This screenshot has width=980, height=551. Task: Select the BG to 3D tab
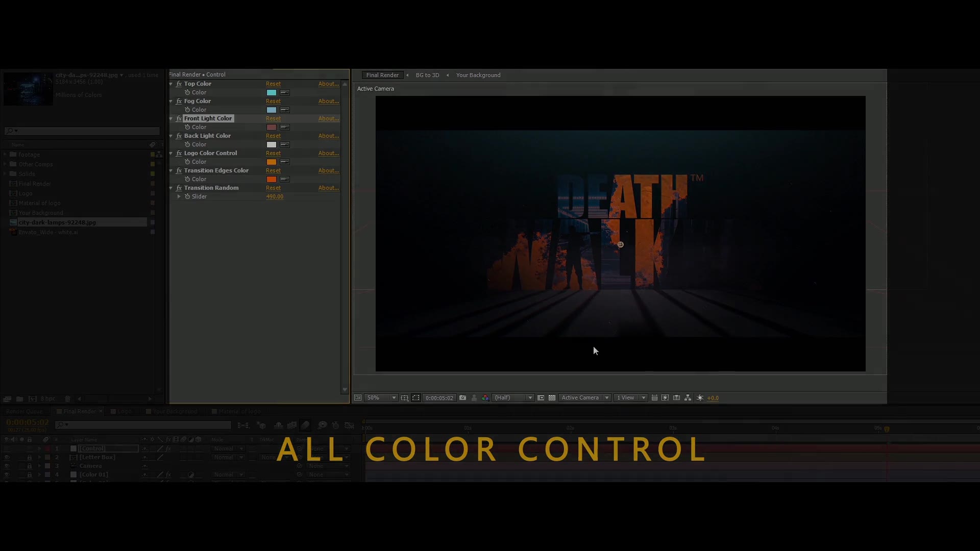click(x=427, y=74)
